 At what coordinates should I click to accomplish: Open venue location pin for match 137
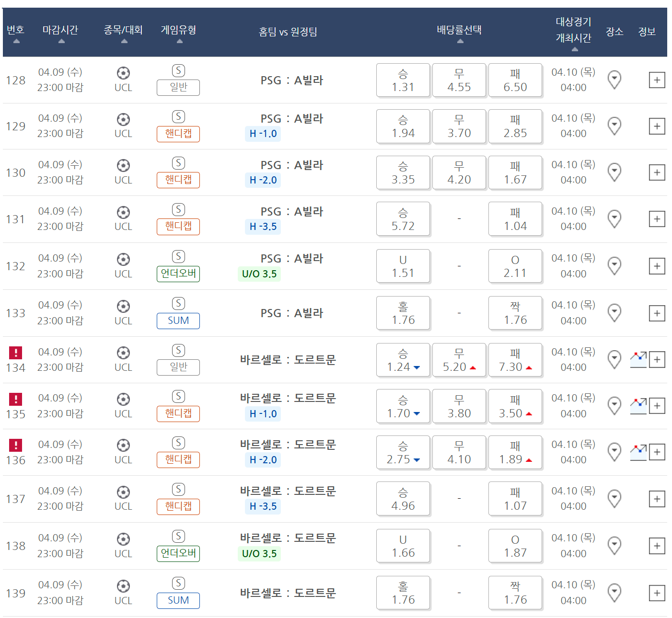point(614,499)
